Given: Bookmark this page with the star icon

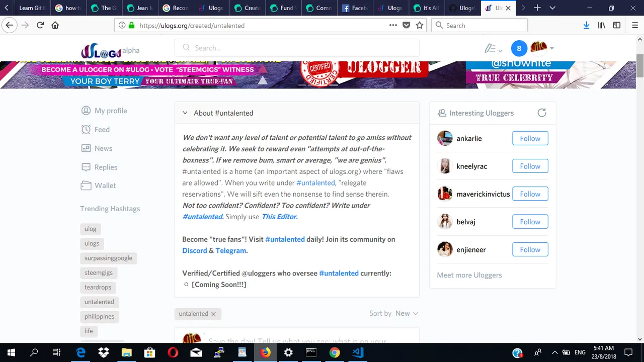Looking at the screenshot, I should pyautogui.click(x=420, y=25).
